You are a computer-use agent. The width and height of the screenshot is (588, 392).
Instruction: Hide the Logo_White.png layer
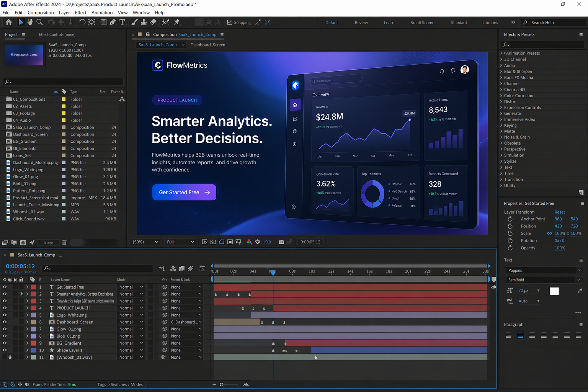coord(5,315)
